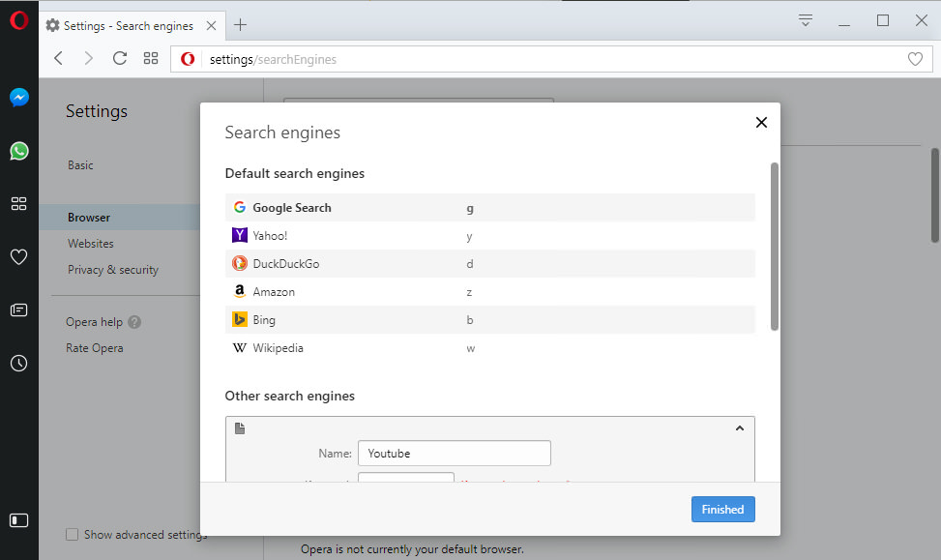Open the Basic settings section
Screen dimensions: 941x560
tap(80, 165)
